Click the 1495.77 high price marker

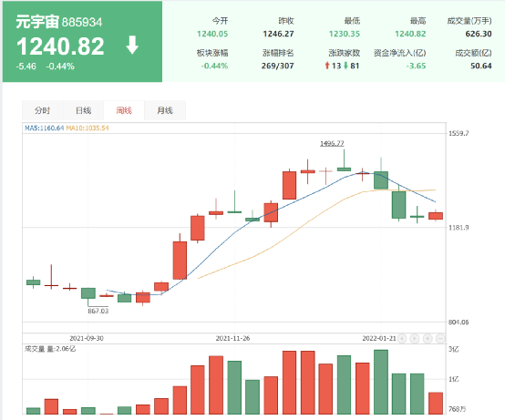[332, 143]
